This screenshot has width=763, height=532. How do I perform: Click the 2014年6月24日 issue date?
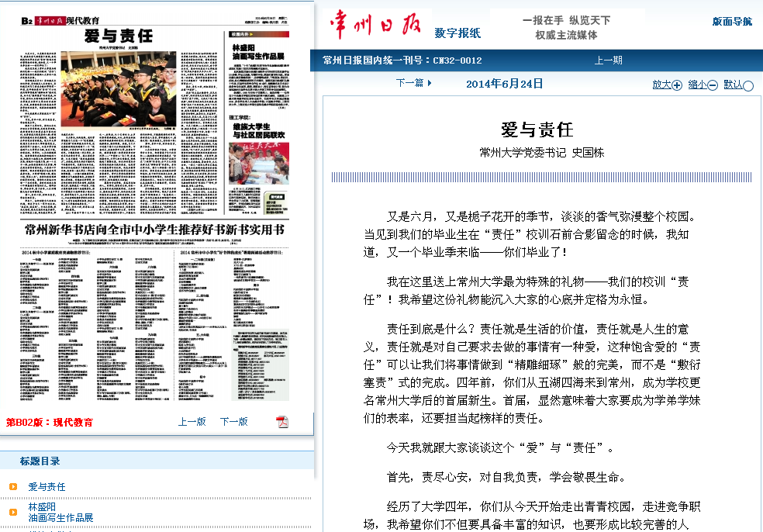click(x=504, y=84)
